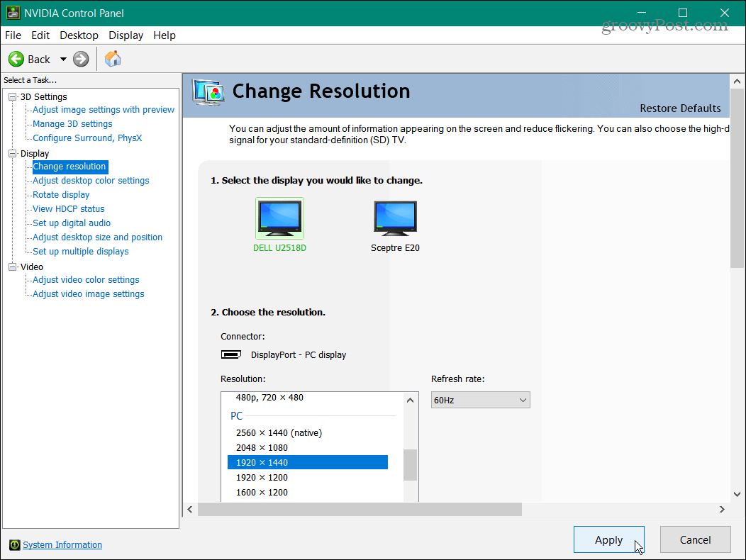The height and width of the screenshot is (560, 746).
Task: Select Rotate display in the task sidebar
Action: pos(60,194)
